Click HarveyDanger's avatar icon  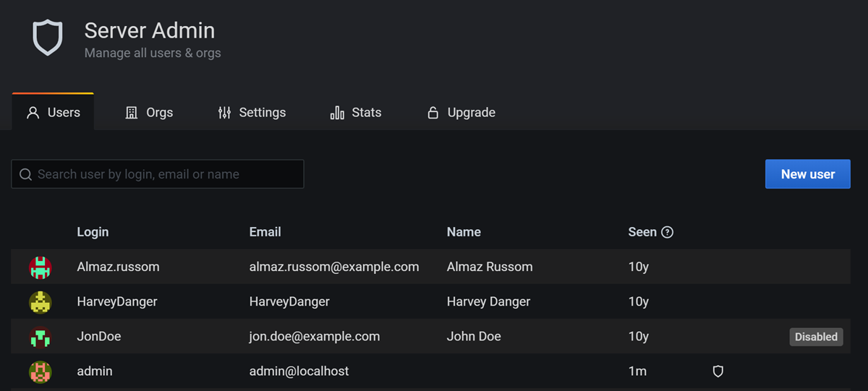[x=41, y=302]
